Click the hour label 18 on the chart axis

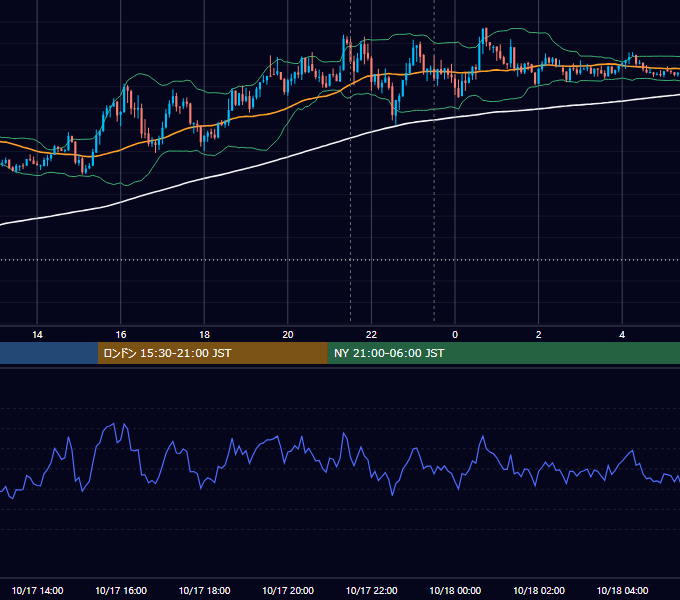(204, 335)
